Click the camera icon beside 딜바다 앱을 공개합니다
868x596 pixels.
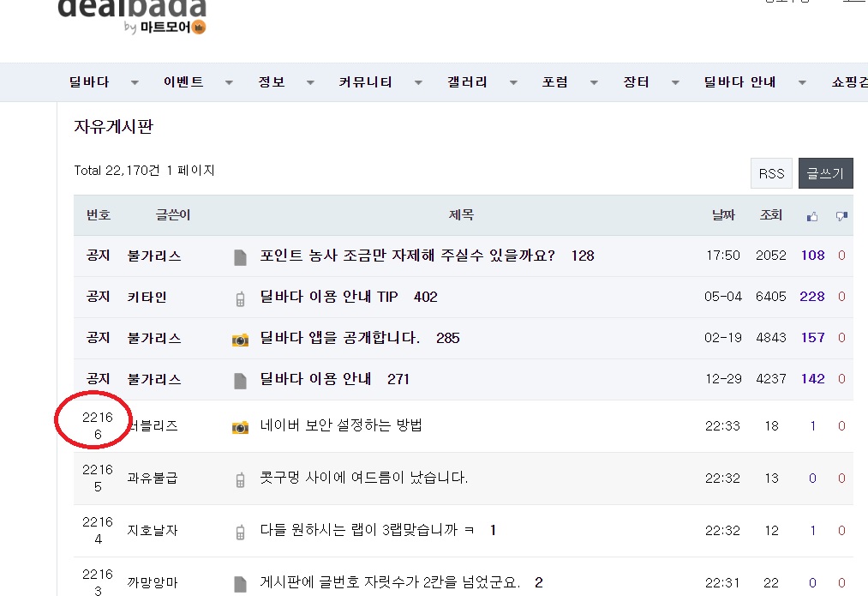point(240,339)
